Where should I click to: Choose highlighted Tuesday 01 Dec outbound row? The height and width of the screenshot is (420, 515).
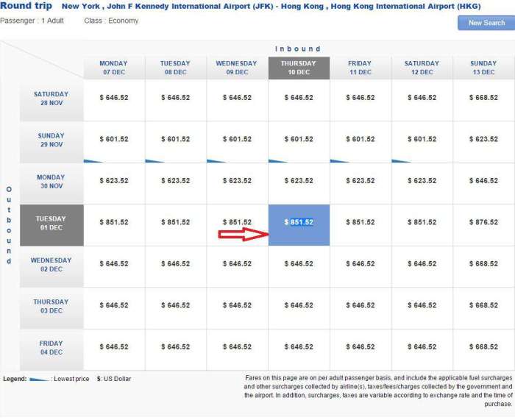pos(51,225)
